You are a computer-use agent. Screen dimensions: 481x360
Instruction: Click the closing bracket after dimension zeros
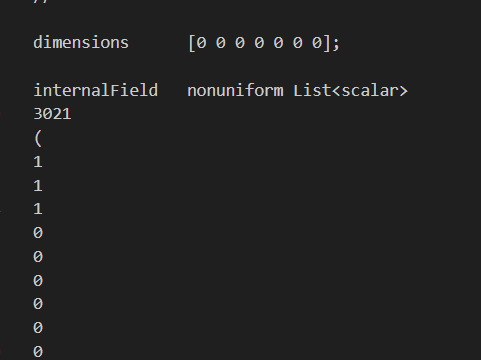(327, 43)
